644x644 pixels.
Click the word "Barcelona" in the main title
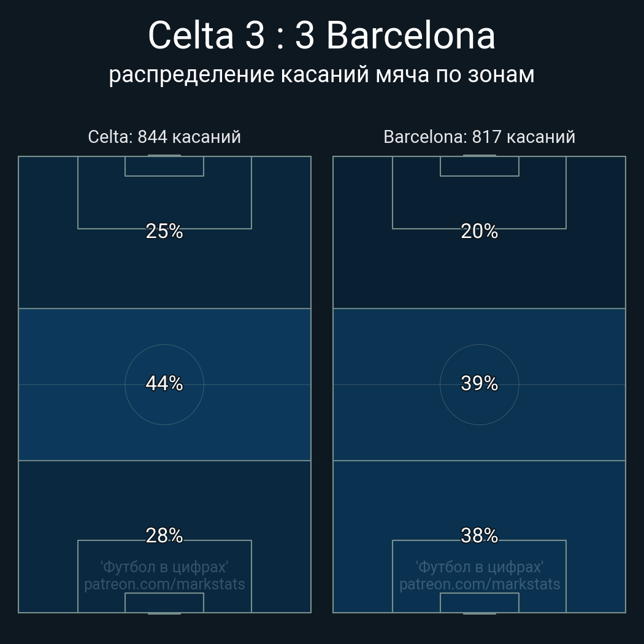tap(410, 36)
